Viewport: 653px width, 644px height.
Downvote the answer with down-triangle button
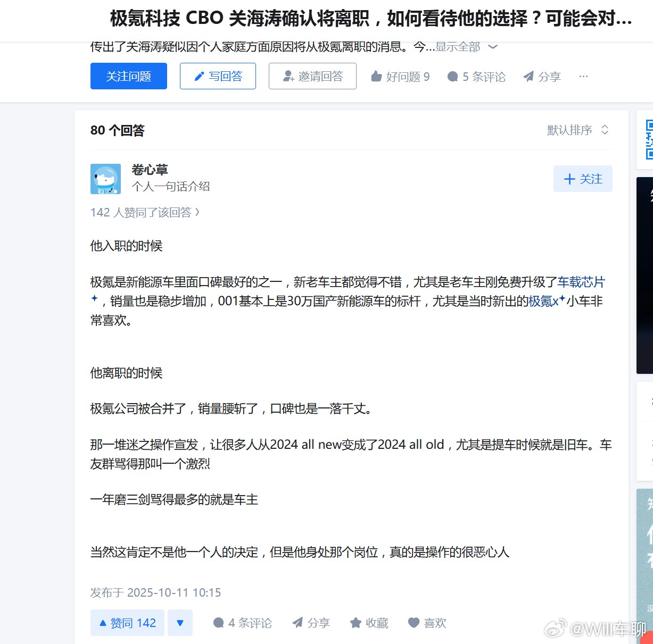[x=180, y=623]
